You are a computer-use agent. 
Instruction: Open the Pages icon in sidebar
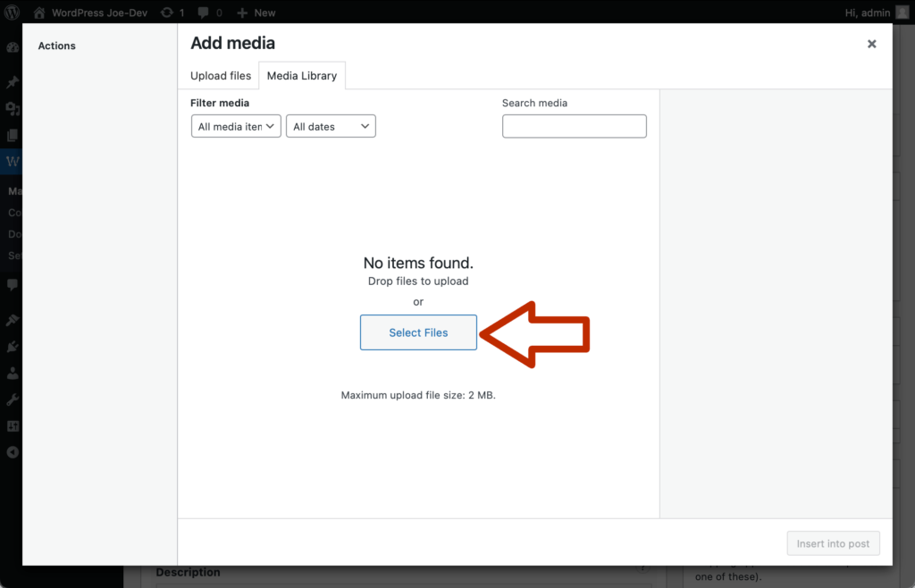pos(13,136)
